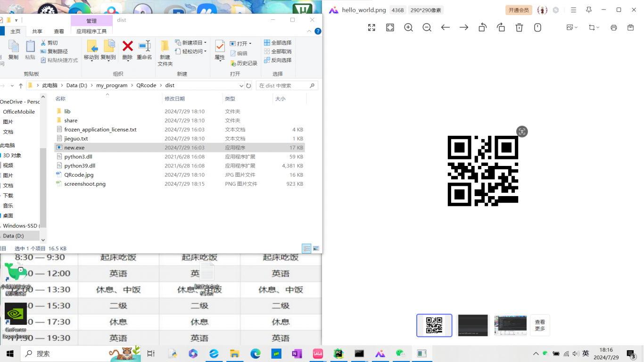Refresh the dist folder view
Screen dimensions: 644x362
248,85
